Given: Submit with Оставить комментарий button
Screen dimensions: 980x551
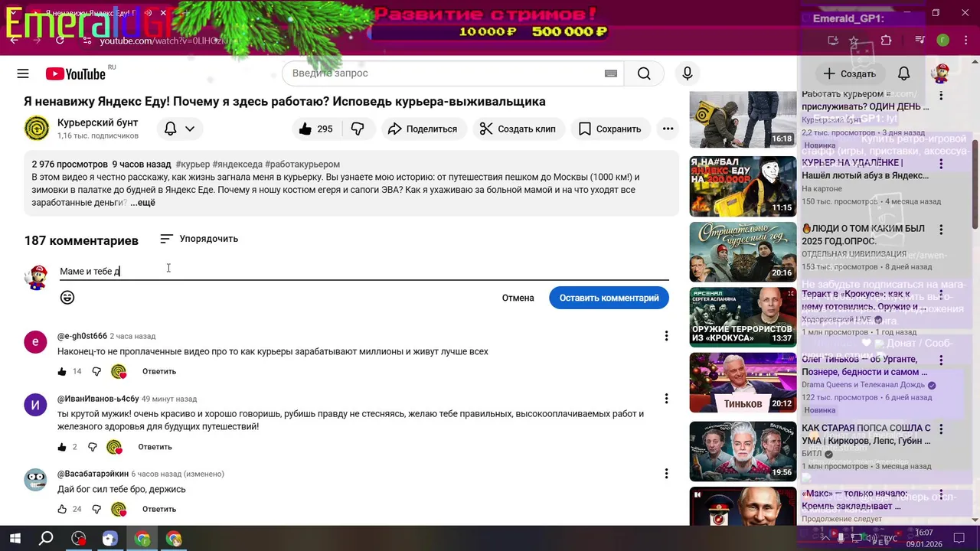Looking at the screenshot, I should click(609, 298).
